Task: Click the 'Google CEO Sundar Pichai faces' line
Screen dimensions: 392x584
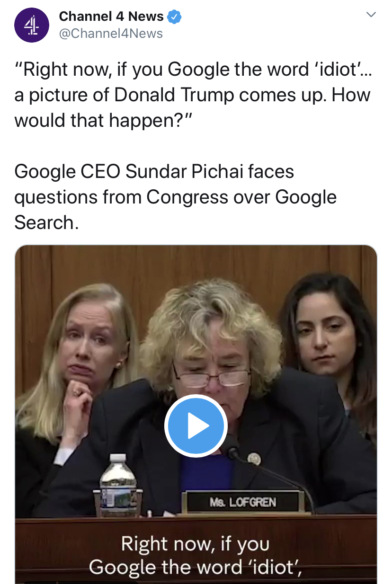Action: pyautogui.click(x=154, y=171)
